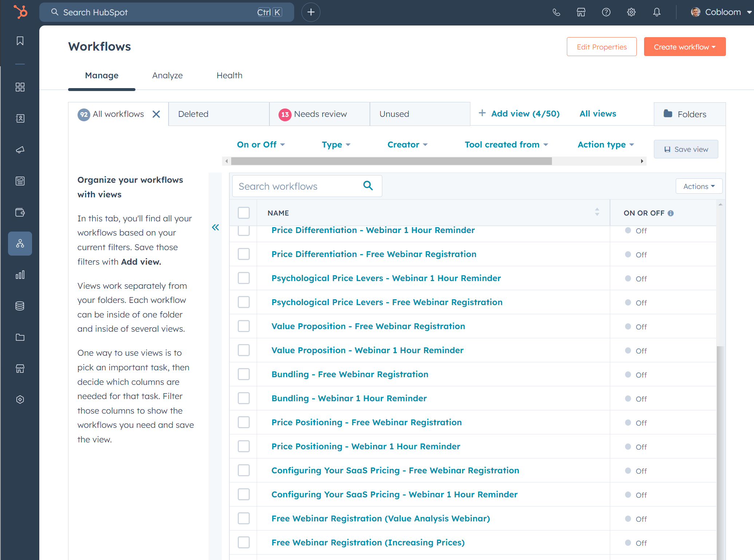This screenshot has width=754, height=560.
Task: Select the checkbox next to Bundling - Free Webinar Registration
Action: coord(244,374)
